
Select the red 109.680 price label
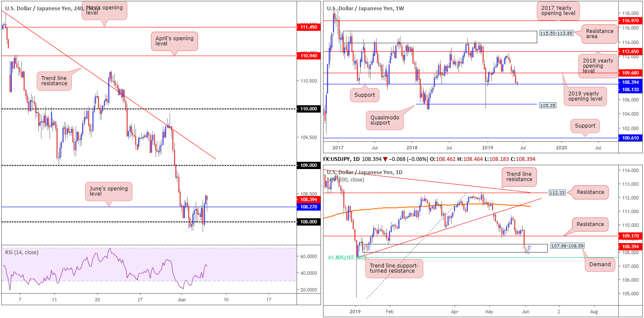631,73
